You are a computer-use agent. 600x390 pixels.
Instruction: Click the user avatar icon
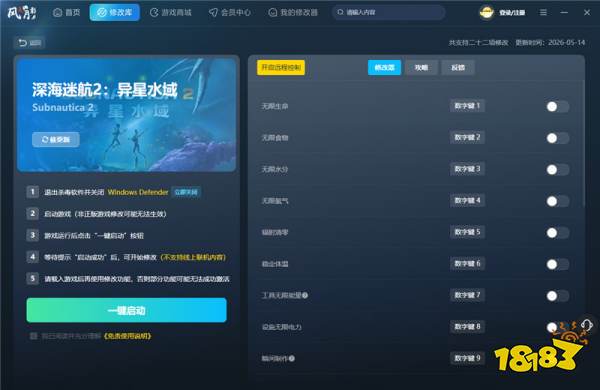tap(487, 13)
